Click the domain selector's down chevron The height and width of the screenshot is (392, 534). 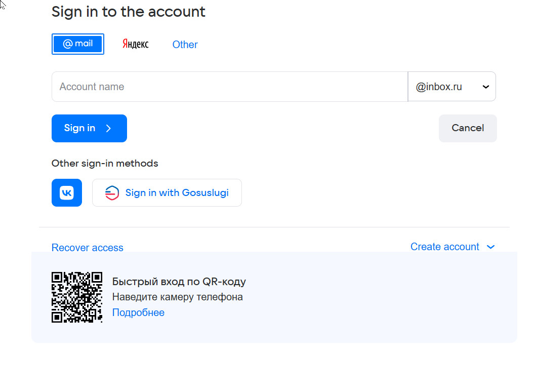486,87
